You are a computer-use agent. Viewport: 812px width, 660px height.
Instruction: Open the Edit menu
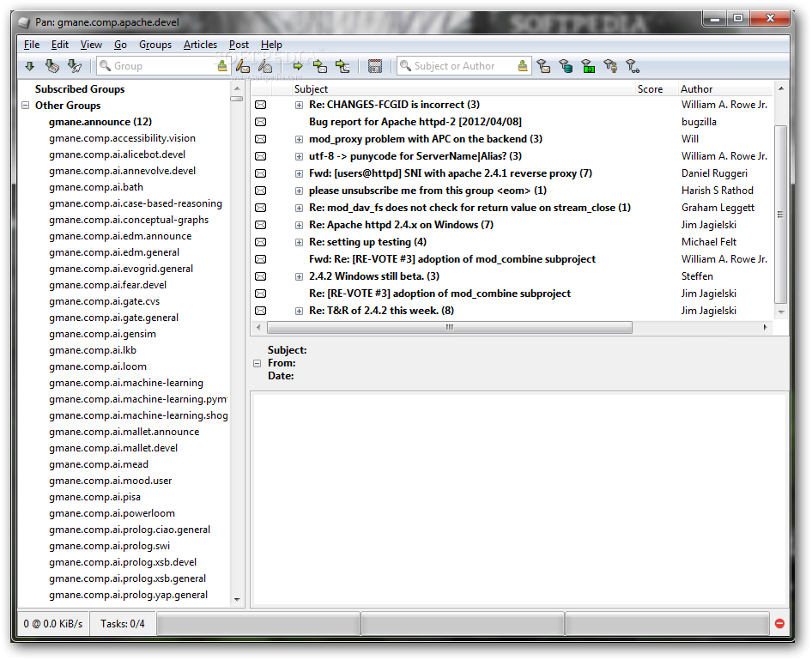[59, 45]
